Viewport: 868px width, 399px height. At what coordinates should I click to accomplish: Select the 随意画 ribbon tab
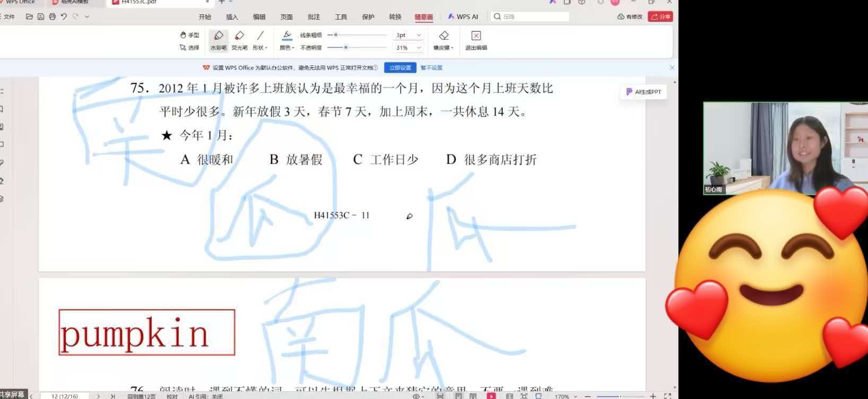pyautogui.click(x=423, y=17)
